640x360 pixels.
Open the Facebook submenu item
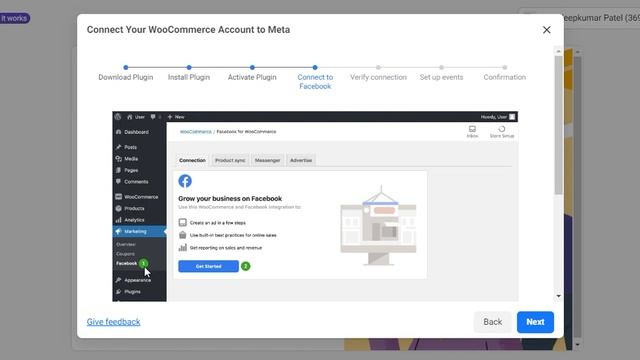[127, 263]
